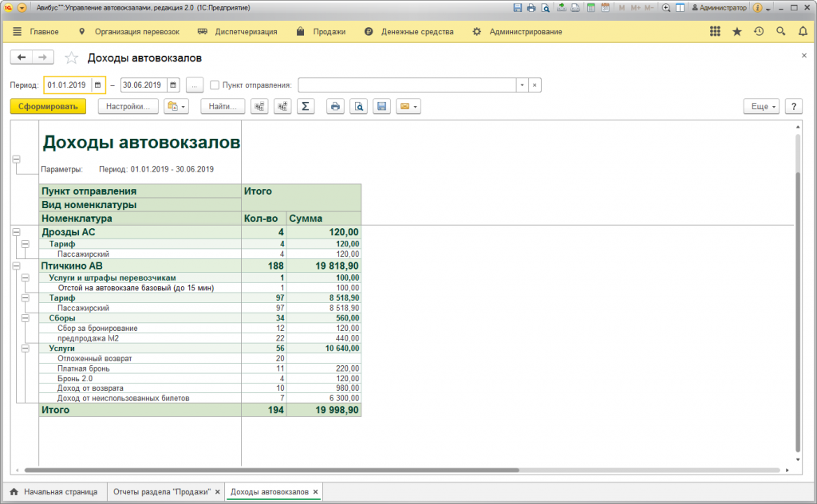This screenshot has width=817, height=504.
Task: Click the Сформировать button
Action: click(x=48, y=106)
